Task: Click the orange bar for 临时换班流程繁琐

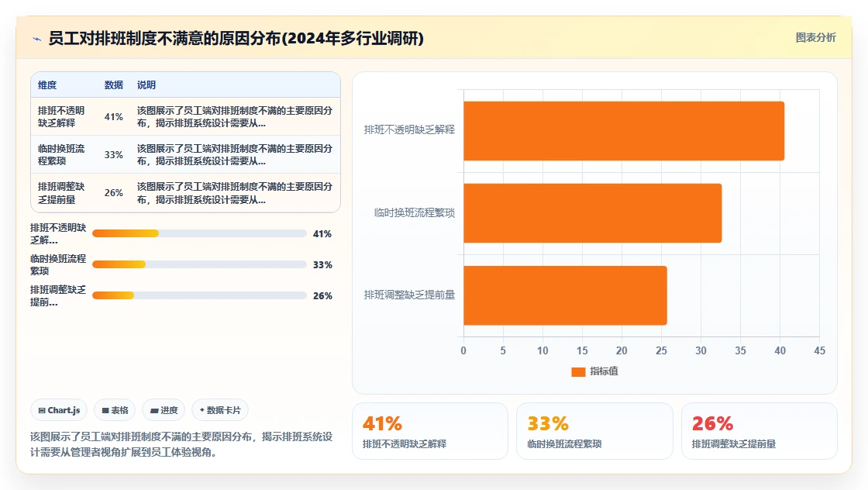Action: click(x=593, y=213)
